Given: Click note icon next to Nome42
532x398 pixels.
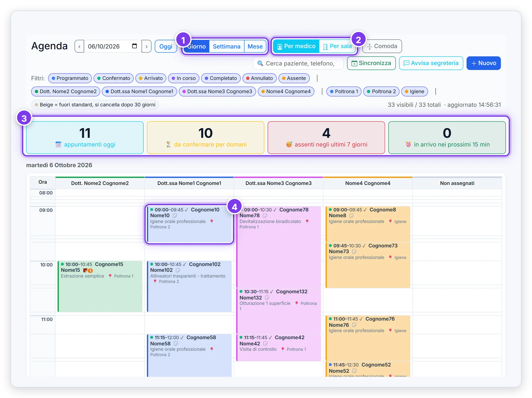Looking at the screenshot, I should [x=265, y=343].
